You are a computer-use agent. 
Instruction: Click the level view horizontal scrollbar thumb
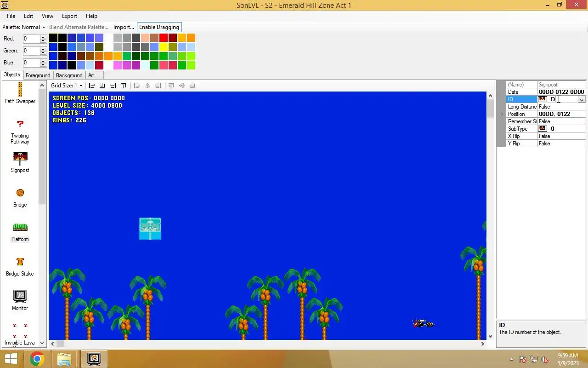(x=61, y=344)
